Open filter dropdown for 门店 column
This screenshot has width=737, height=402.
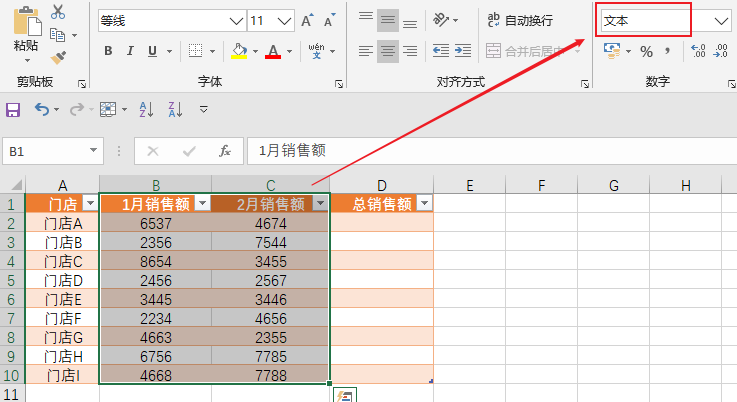click(x=90, y=204)
